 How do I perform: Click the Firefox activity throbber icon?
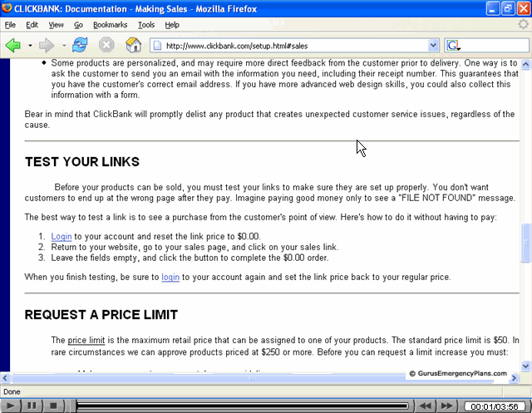tap(524, 24)
